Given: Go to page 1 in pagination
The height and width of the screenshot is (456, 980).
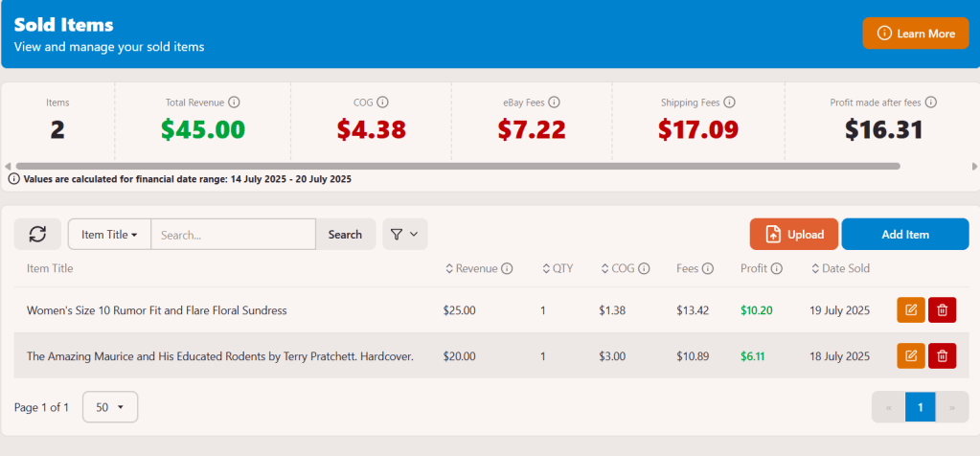Looking at the screenshot, I should click(920, 407).
